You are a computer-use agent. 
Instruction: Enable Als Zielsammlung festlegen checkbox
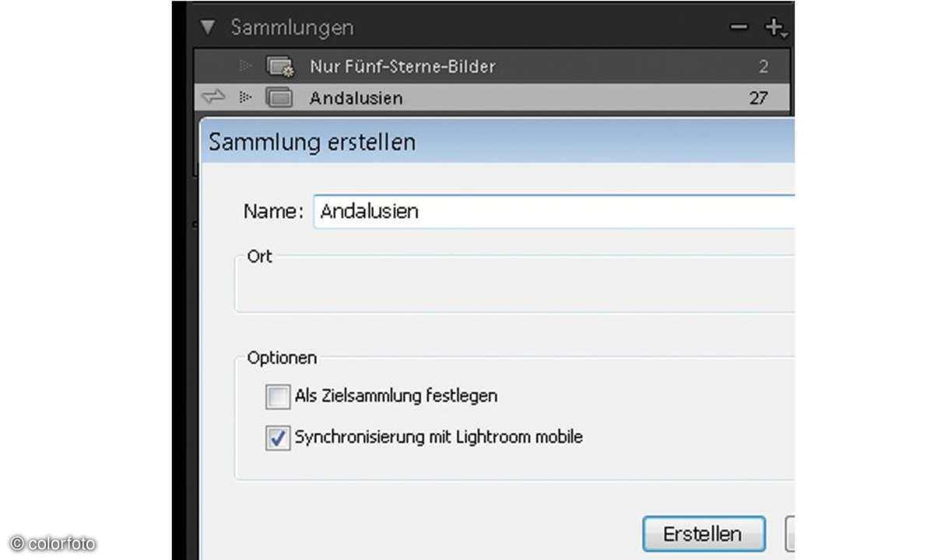(x=278, y=397)
